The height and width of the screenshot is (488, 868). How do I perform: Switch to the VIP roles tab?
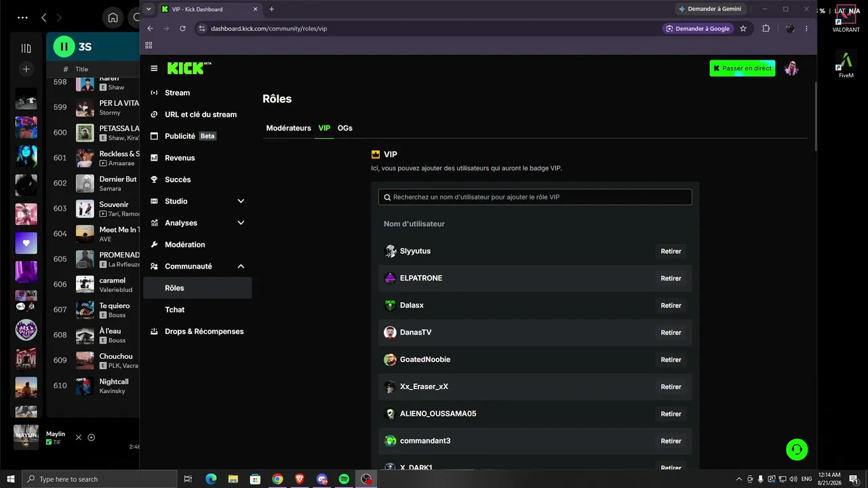(x=324, y=128)
